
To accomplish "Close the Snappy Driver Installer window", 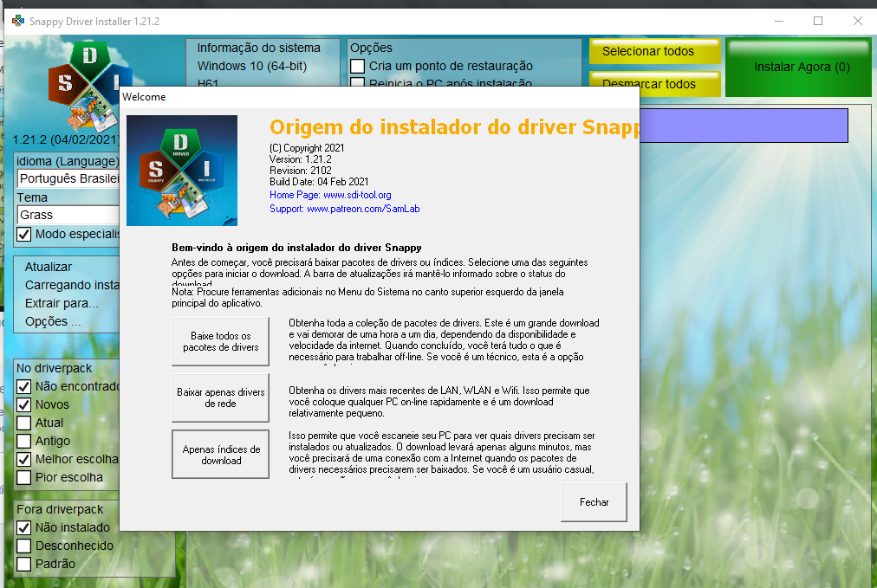I will coord(858,22).
